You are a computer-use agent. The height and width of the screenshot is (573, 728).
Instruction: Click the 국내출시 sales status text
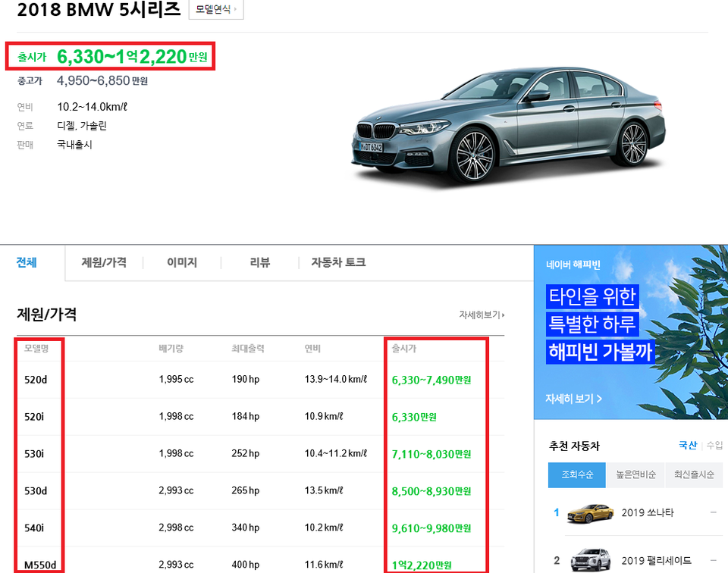point(74,145)
